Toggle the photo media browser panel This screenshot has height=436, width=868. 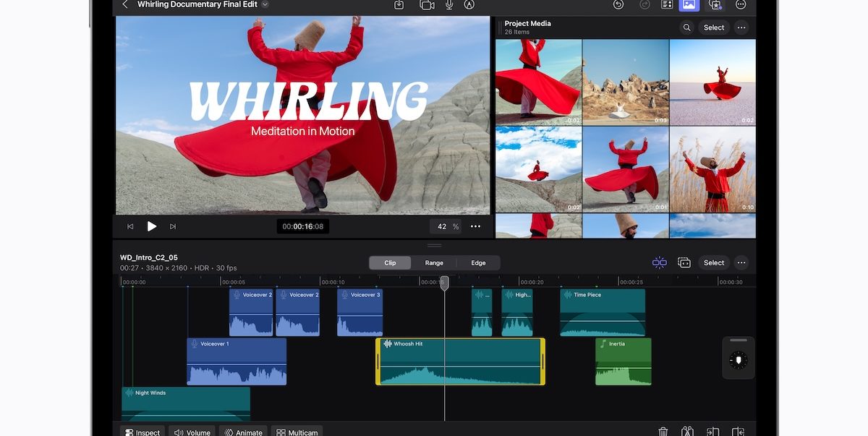pos(689,4)
